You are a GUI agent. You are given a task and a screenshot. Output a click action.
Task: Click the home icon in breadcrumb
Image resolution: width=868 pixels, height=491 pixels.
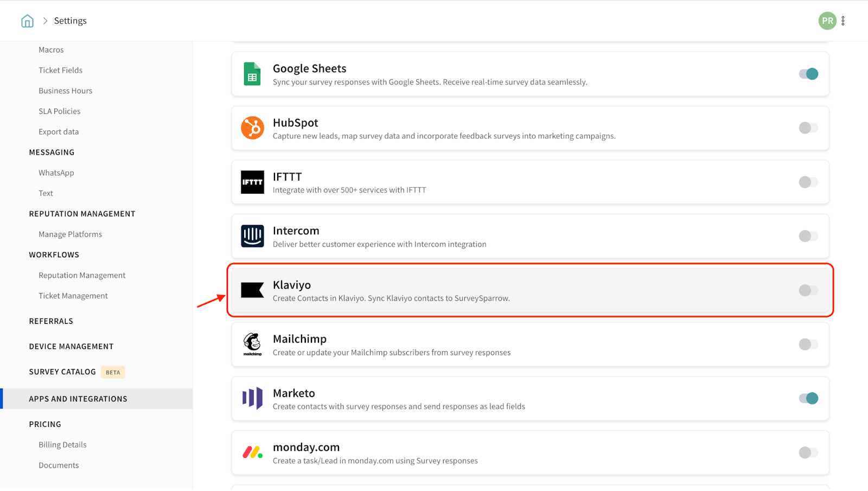27,21
